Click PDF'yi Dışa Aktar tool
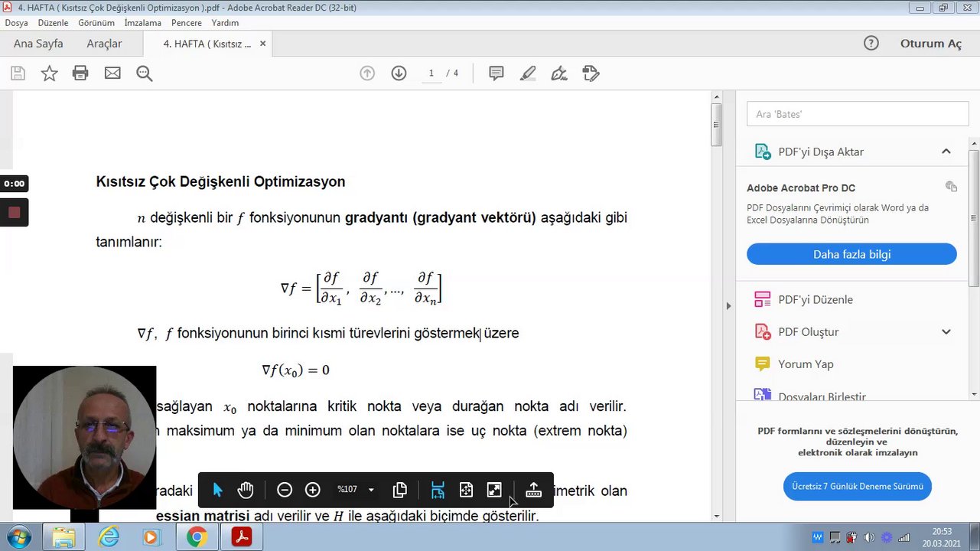Screen dimensions: 980x551 pyautogui.click(x=821, y=152)
